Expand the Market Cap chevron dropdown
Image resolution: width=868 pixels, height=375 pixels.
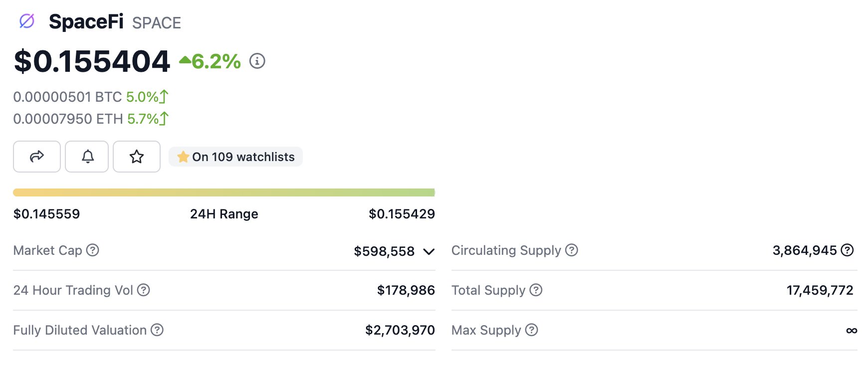click(429, 251)
